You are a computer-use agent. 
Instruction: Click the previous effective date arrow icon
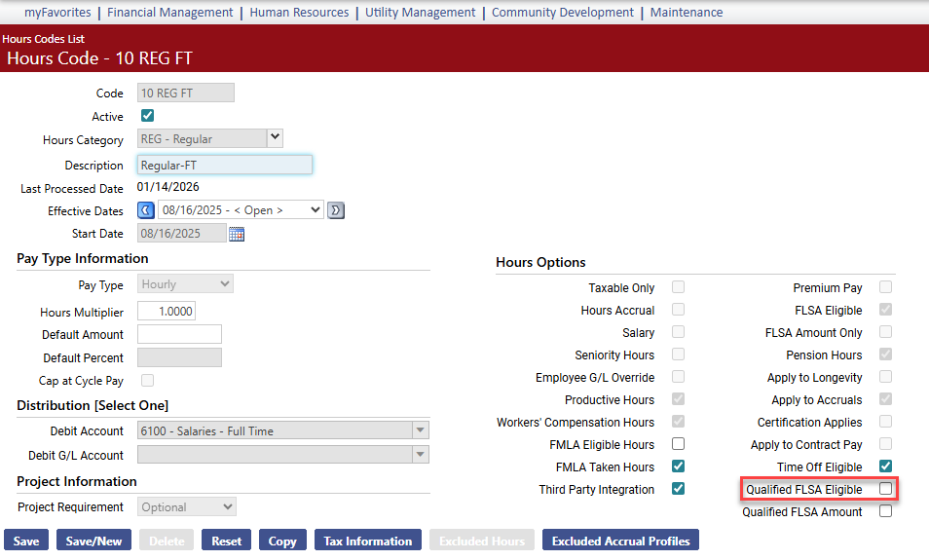pos(145,210)
